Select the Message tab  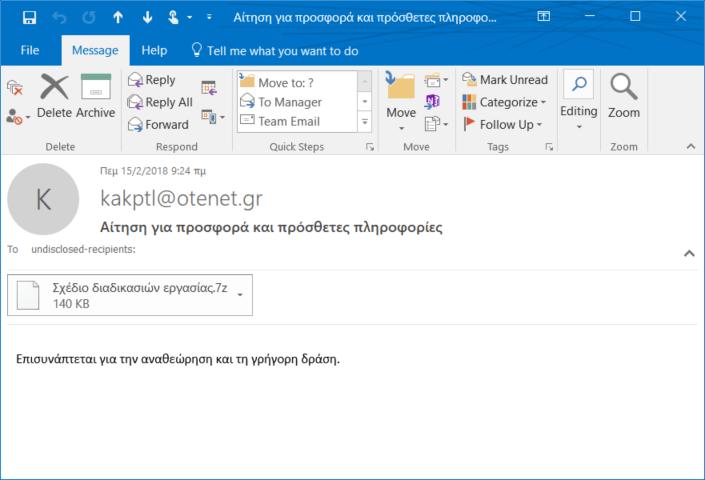95,50
